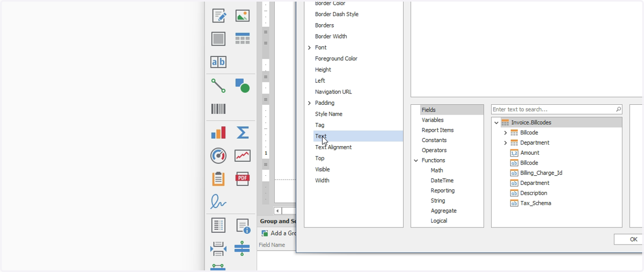Select the Subreport clipboard control
Viewport: 644px width, 272px height.
point(218,178)
